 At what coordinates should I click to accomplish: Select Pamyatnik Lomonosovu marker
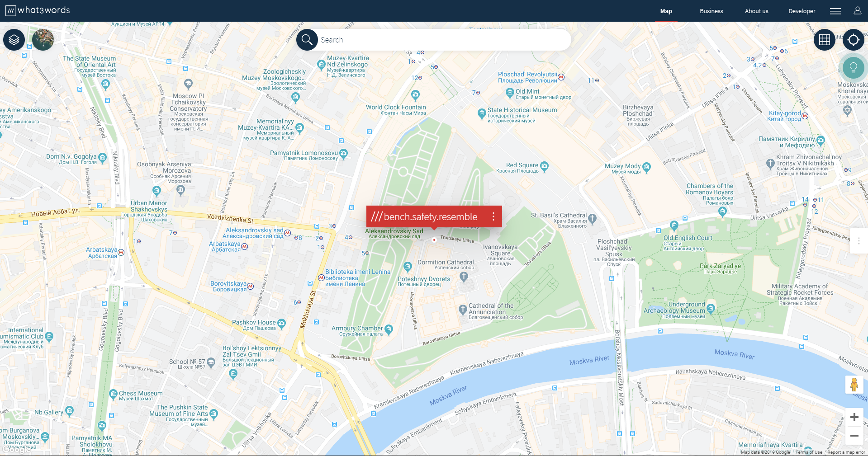(343, 154)
